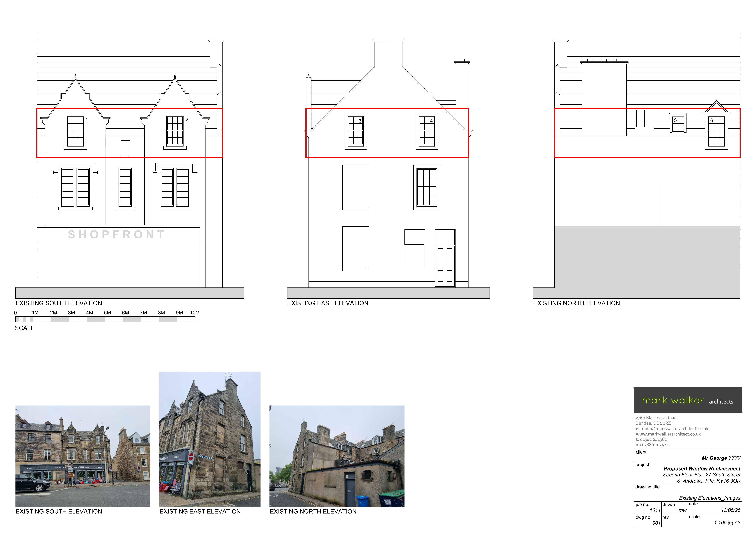Image resolution: width=756 pixels, height=535 pixels.
Task: Click the address '276b Blackness Road'
Action: [656, 418]
